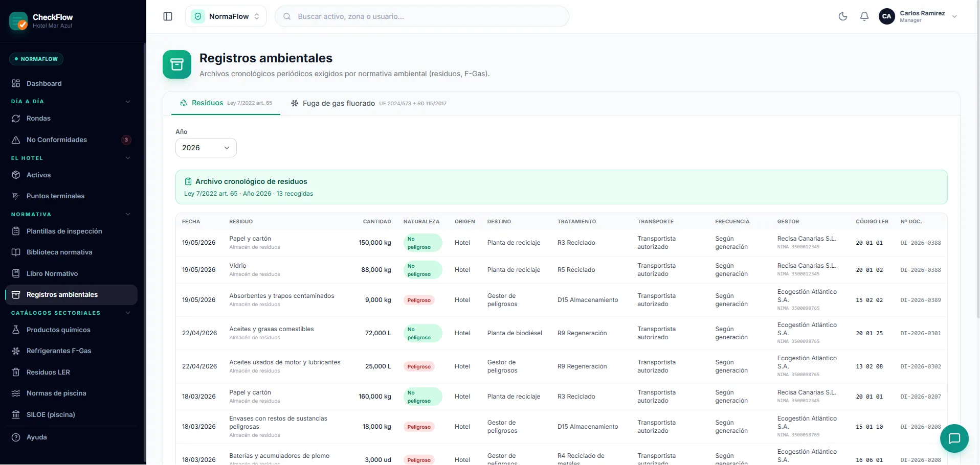Switch to dark mode moon icon
Screen dimensions: 980x465
(x=843, y=16)
